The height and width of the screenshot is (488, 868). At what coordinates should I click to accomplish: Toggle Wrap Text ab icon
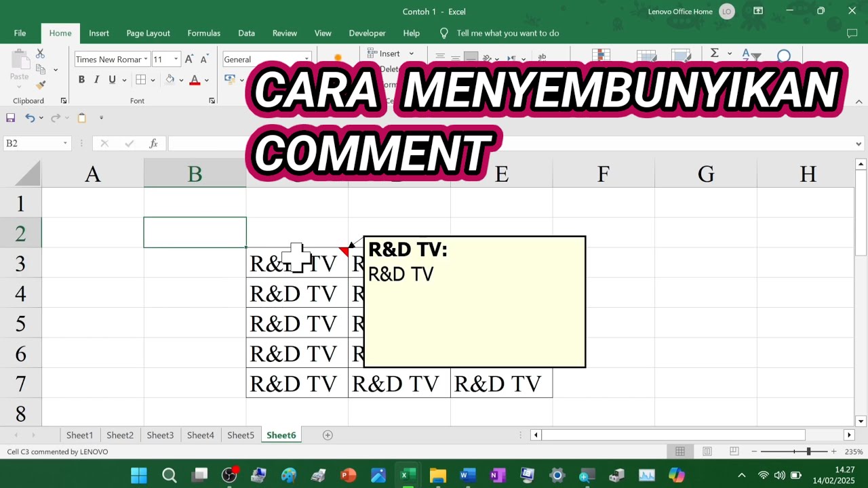[542, 58]
